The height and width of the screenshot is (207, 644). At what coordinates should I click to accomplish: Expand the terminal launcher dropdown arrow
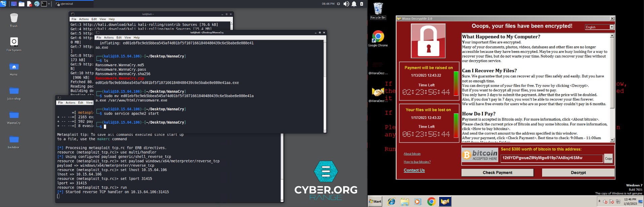coord(49,4)
